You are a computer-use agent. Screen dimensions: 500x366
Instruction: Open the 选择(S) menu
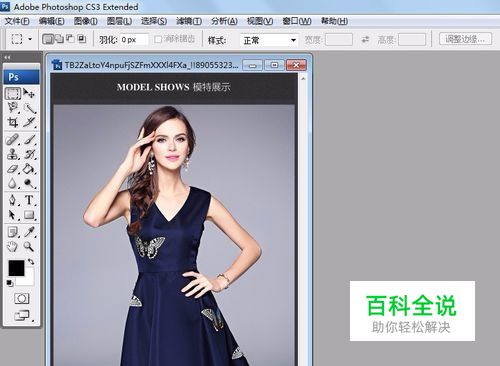pyautogui.click(x=154, y=21)
